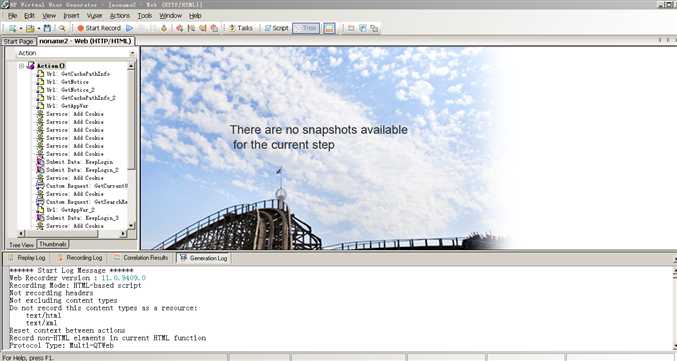This screenshot has width=677, height=361.
Task: Save the script using the floppy disk icon
Action: [47, 28]
